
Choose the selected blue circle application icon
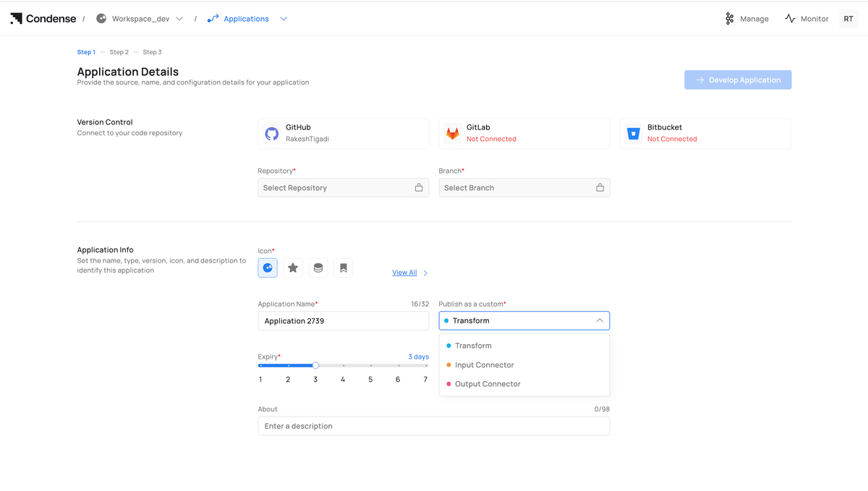[268, 268]
